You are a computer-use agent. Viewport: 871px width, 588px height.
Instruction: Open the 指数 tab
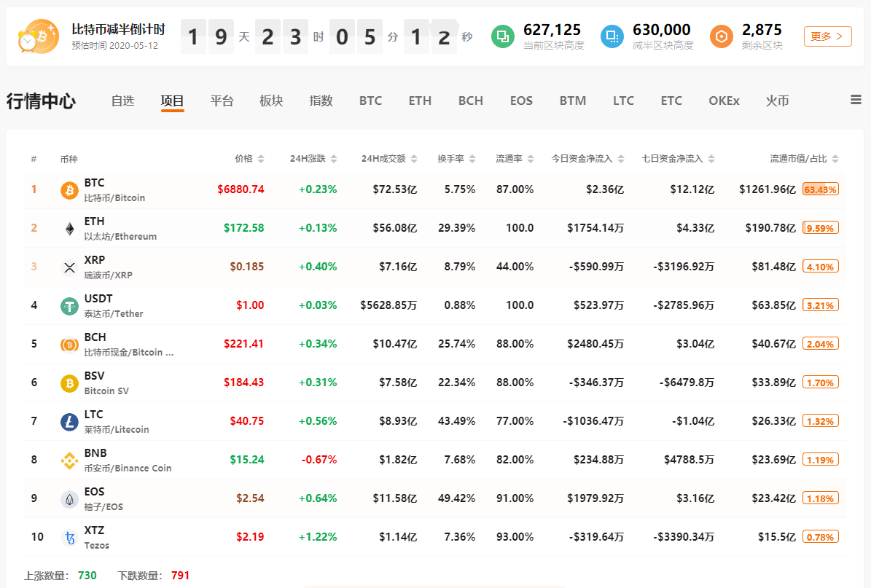pos(321,101)
